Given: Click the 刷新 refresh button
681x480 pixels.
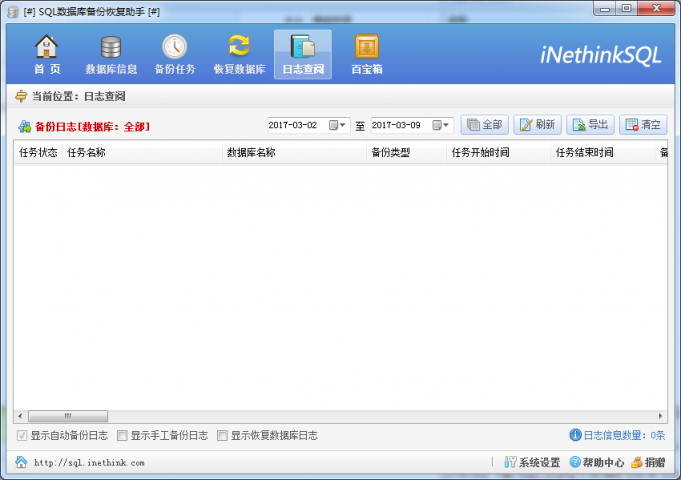Looking at the screenshot, I should click(537, 125).
